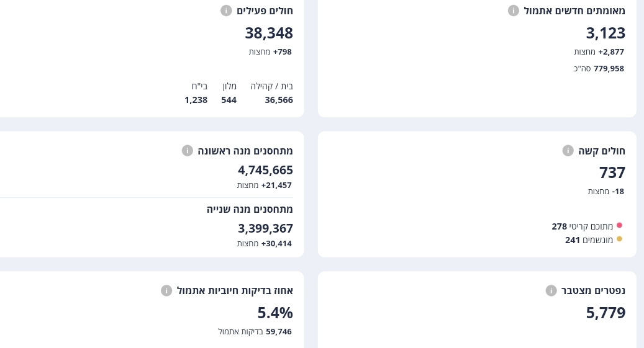The width and height of the screenshot is (644, 348).
Task: Click the total confirmed figure 779,958
Action: click(609, 68)
